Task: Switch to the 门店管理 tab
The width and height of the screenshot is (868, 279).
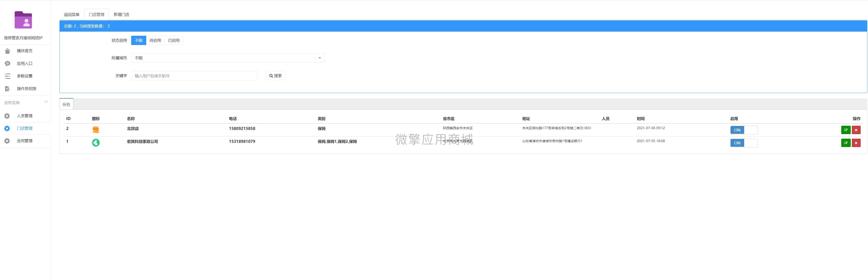Action: click(96, 15)
